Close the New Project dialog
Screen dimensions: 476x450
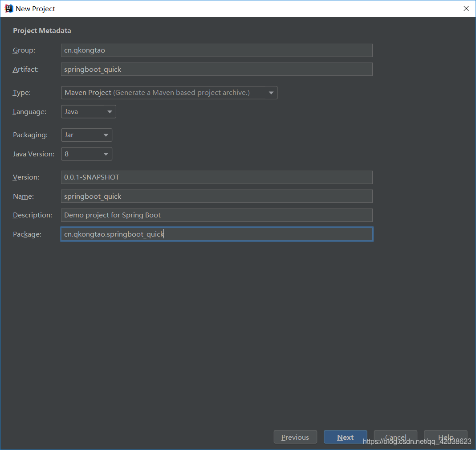tap(466, 8)
